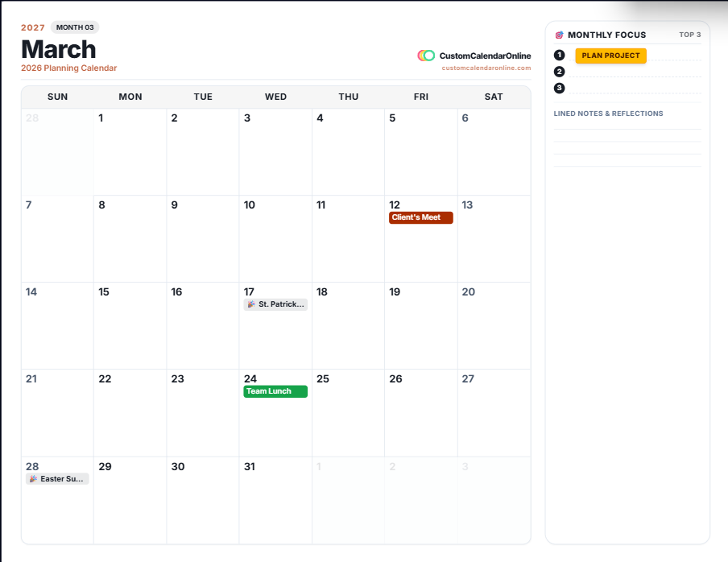Click the TOP 3 label

coord(690,35)
